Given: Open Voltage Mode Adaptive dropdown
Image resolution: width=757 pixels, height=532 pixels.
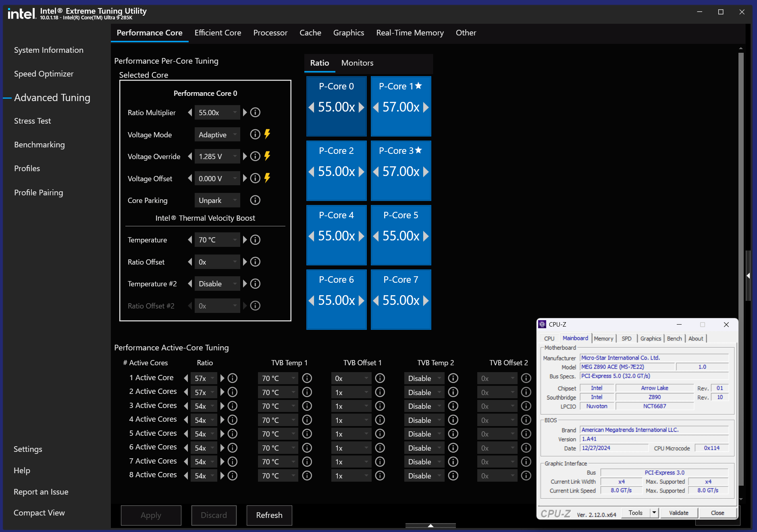Looking at the screenshot, I should 217,135.
